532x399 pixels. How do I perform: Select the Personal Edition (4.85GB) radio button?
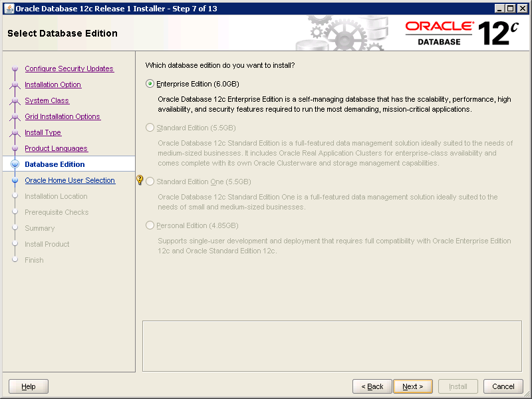click(150, 225)
